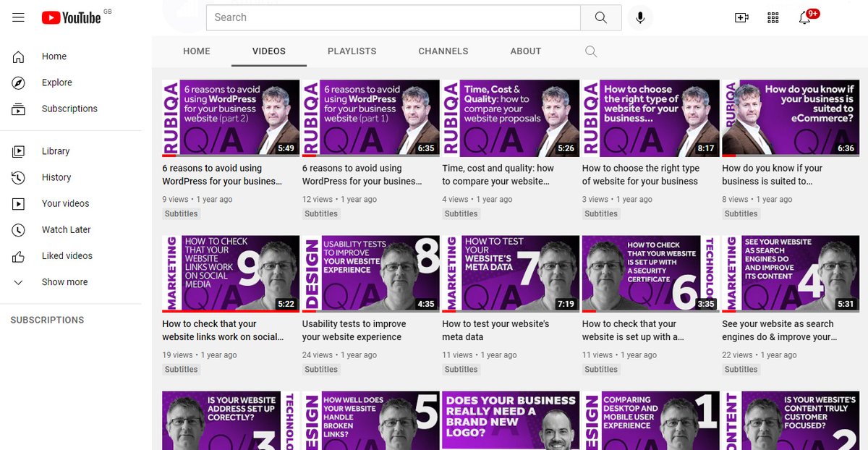Open the YouTube apps grid icon
The width and height of the screenshot is (868, 450).
(x=773, y=17)
